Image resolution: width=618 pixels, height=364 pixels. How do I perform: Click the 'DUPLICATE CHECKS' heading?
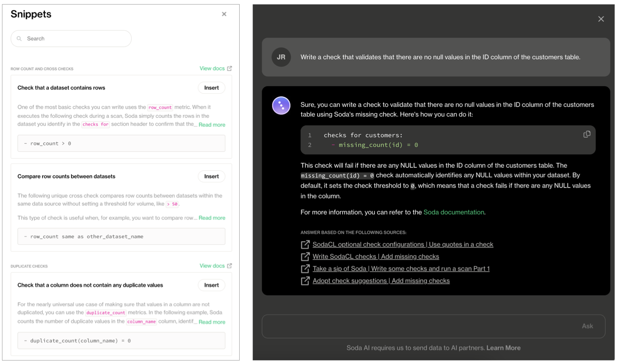[x=29, y=266]
